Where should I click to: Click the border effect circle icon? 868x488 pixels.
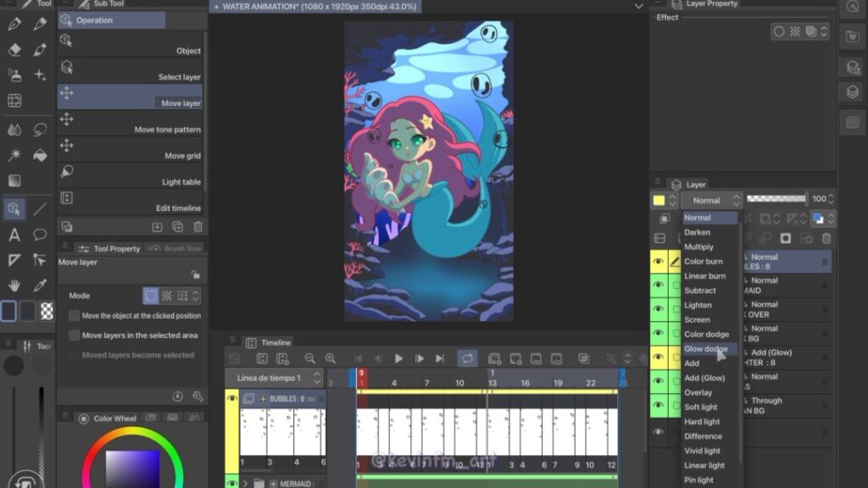point(779,31)
